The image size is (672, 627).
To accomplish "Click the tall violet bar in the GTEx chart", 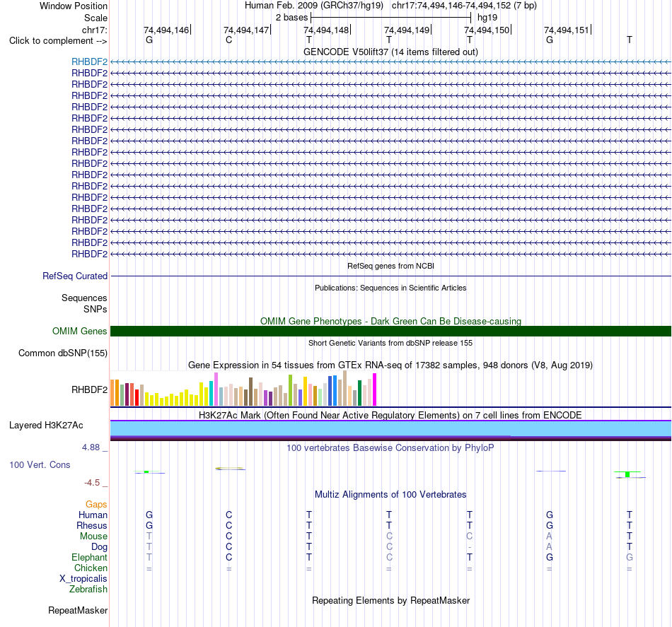I will (x=216, y=389).
